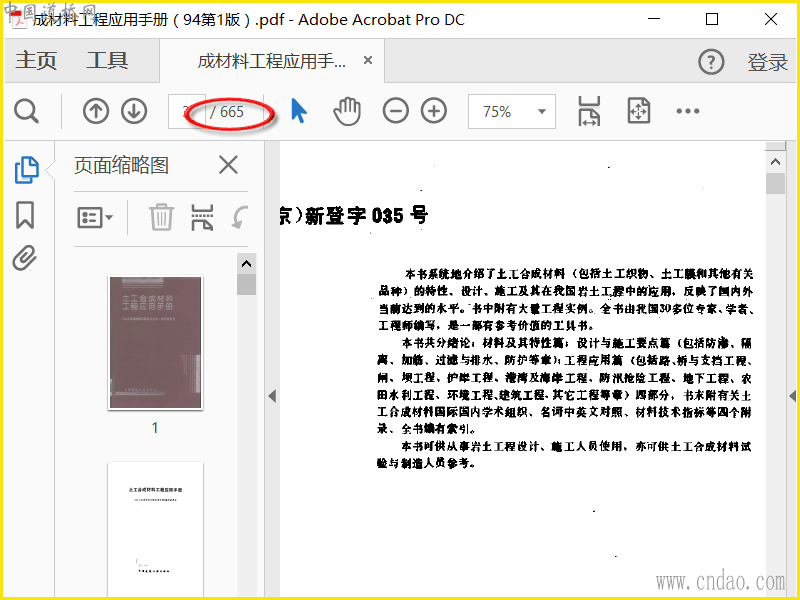The height and width of the screenshot is (600, 800).
Task: Click the 登录 sign-in link
Action: click(x=767, y=62)
